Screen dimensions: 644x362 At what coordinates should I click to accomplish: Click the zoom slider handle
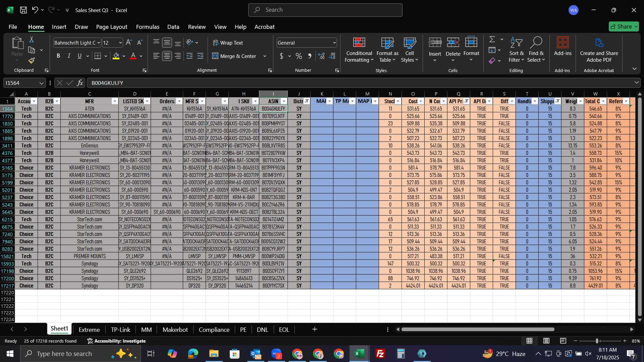[x=597, y=341]
